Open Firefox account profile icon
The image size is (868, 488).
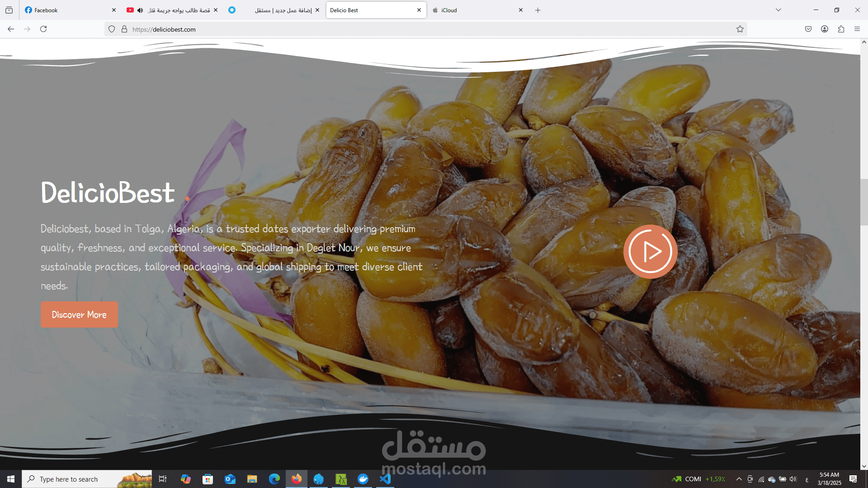coord(825,29)
